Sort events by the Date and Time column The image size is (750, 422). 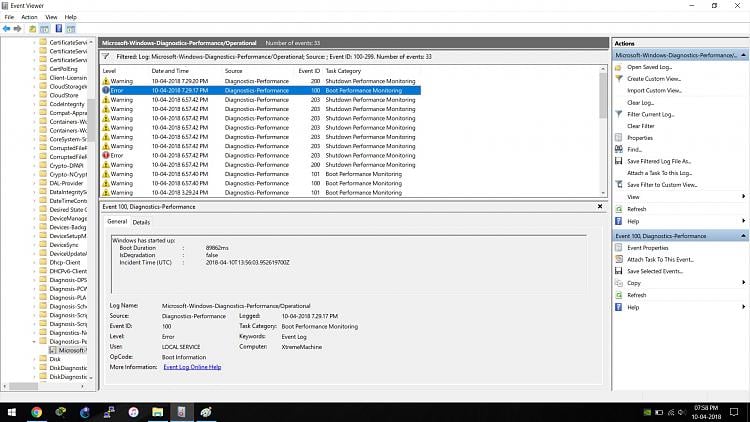(170, 71)
